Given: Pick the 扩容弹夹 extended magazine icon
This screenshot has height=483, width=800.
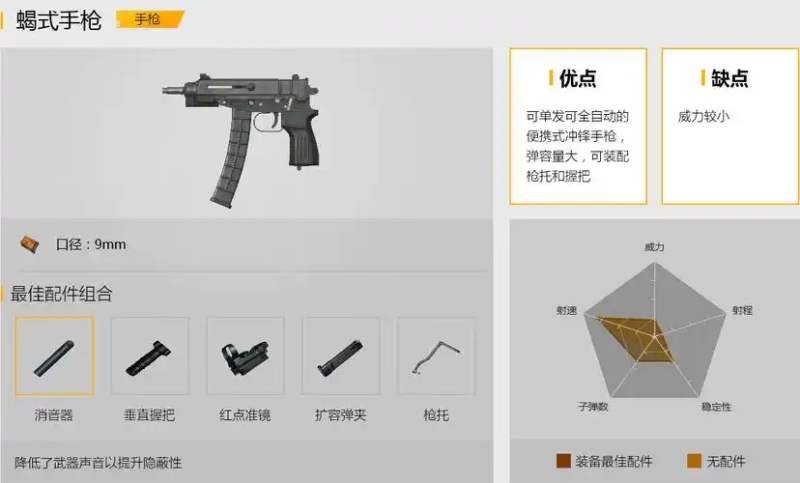Looking at the screenshot, I should (341, 356).
